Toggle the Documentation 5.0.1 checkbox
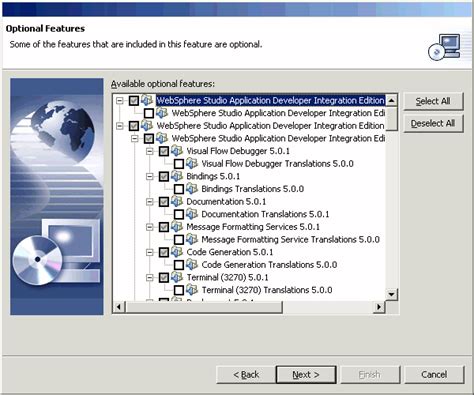474x395 pixels. coord(164,202)
